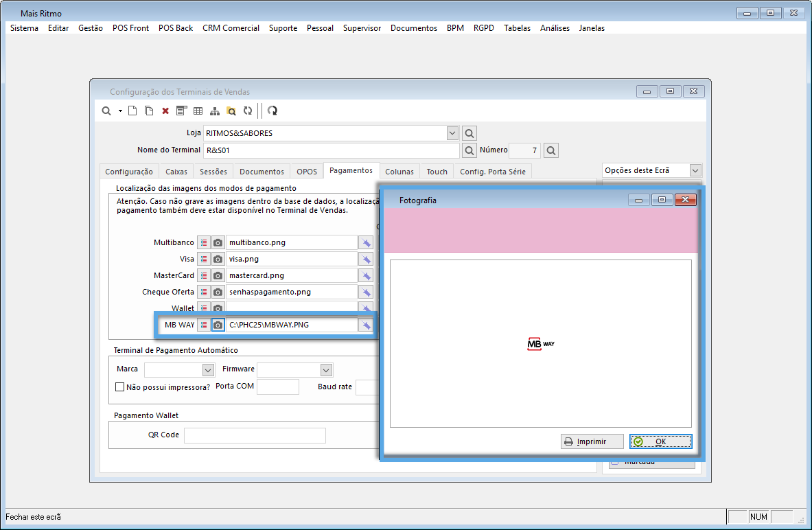This screenshot has height=530, width=812.
Task: Close the Fotografia dialog window
Action: coord(685,200)
